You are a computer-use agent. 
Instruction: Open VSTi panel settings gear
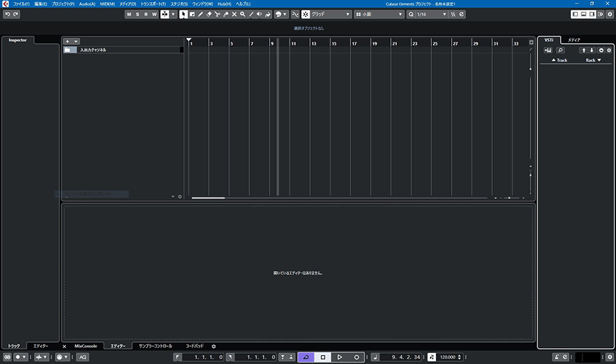coord(608,50)
